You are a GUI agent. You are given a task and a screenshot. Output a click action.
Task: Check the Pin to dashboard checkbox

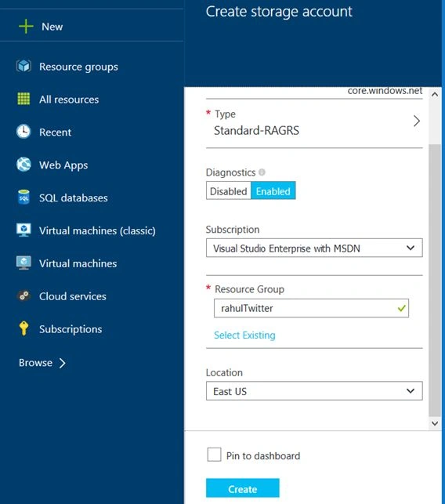click(214, 455)
